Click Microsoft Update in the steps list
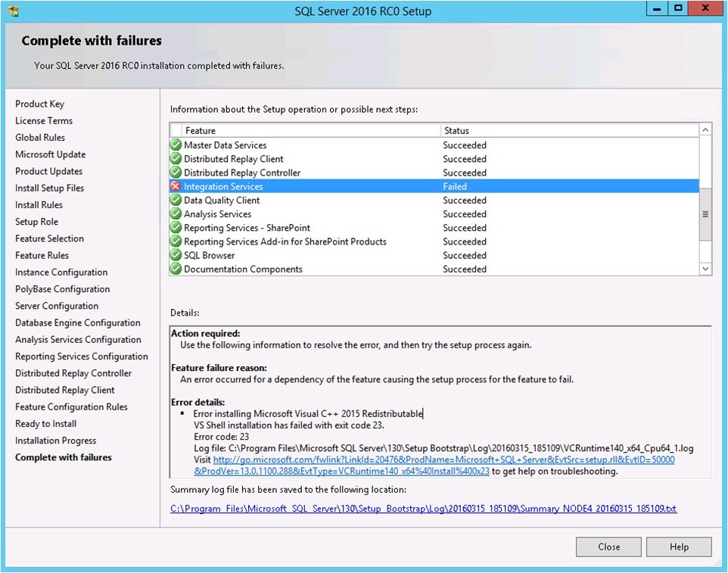This screenshot has height=573, width=728. (x=50, y=154)
